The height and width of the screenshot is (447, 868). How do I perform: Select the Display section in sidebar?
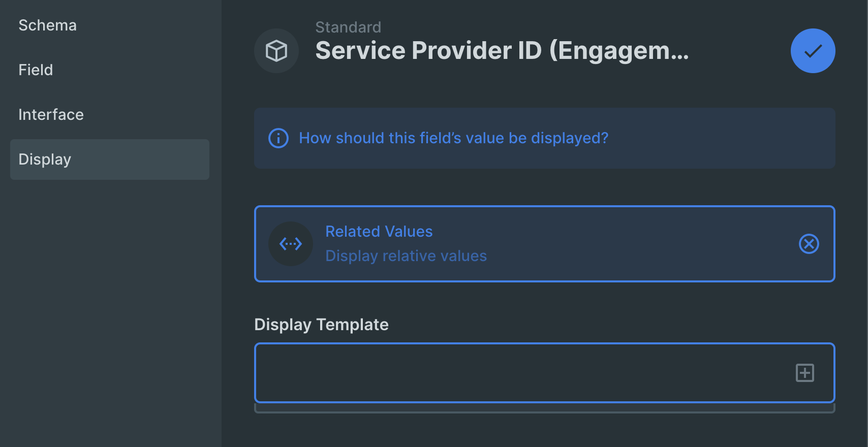click(x=110, y=159)
